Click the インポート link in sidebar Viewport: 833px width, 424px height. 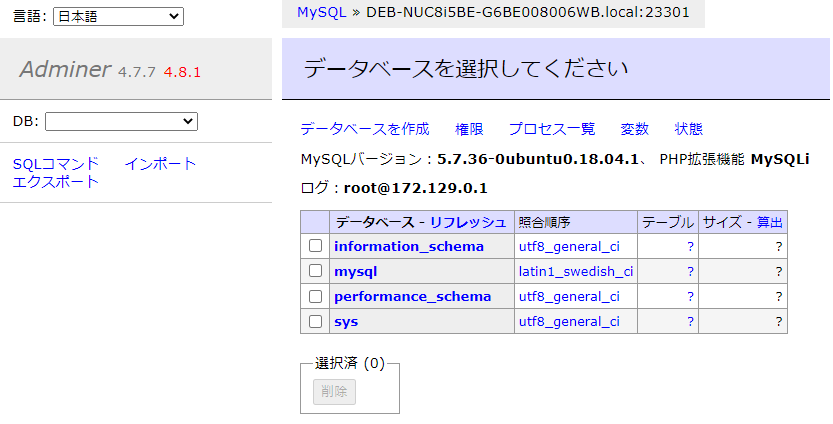(x=160, y=164)
